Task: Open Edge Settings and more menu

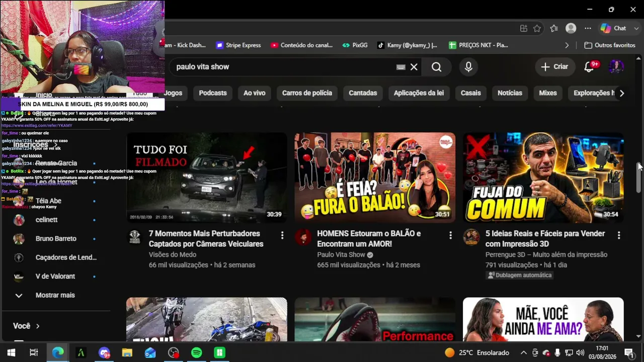Action: pyautogui.click(x=588, y=29)
